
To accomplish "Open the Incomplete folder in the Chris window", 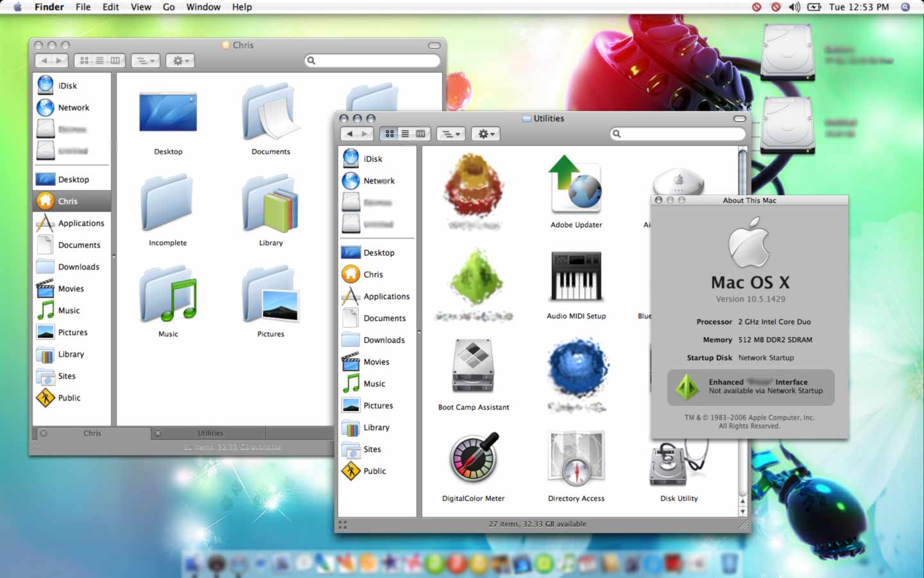I will click(x=167, y=203).
